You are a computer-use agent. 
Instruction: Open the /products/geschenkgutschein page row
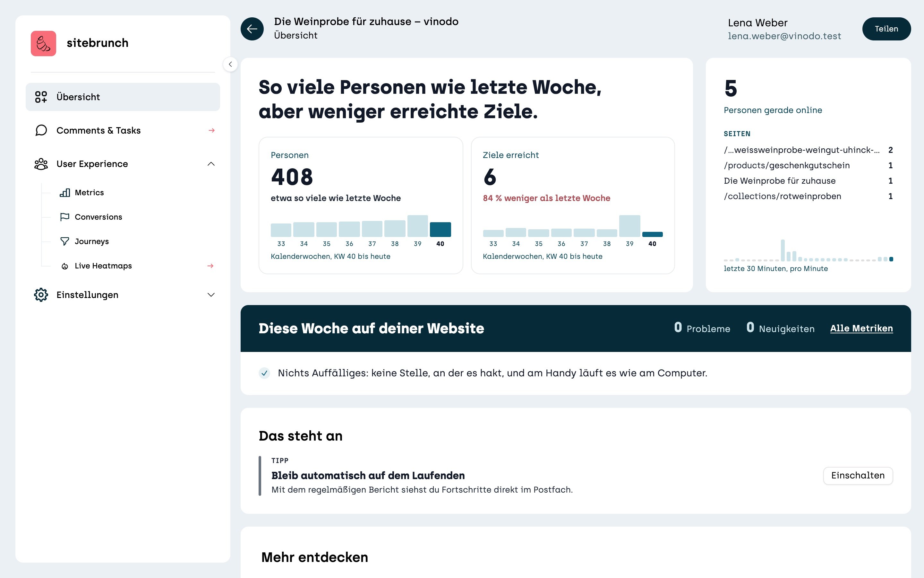click(x=808, y=165)
